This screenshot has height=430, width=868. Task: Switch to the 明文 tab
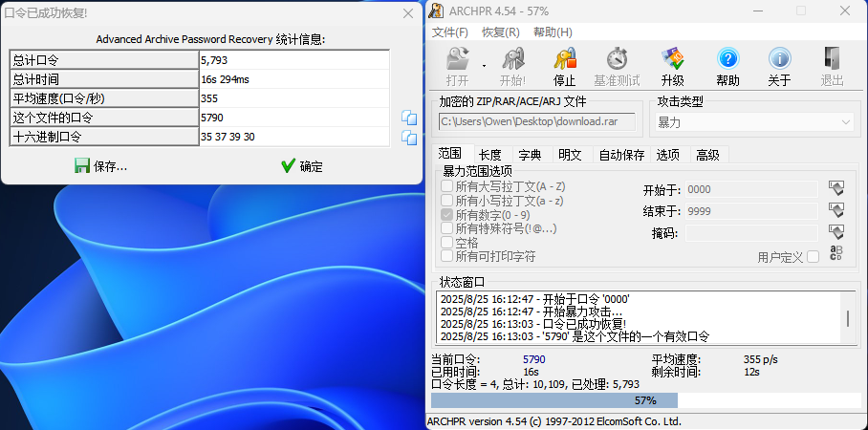[x=570, y=155]
